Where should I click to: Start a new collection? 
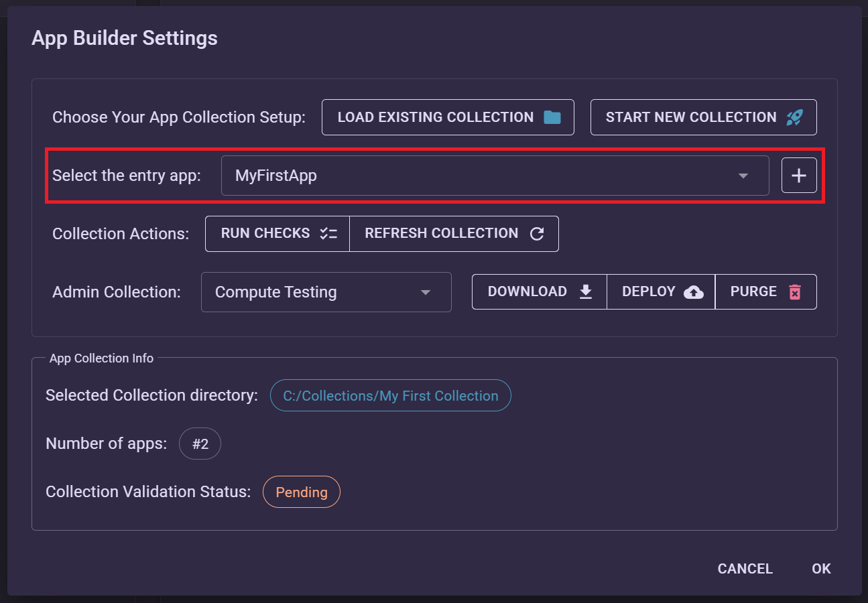702,117
